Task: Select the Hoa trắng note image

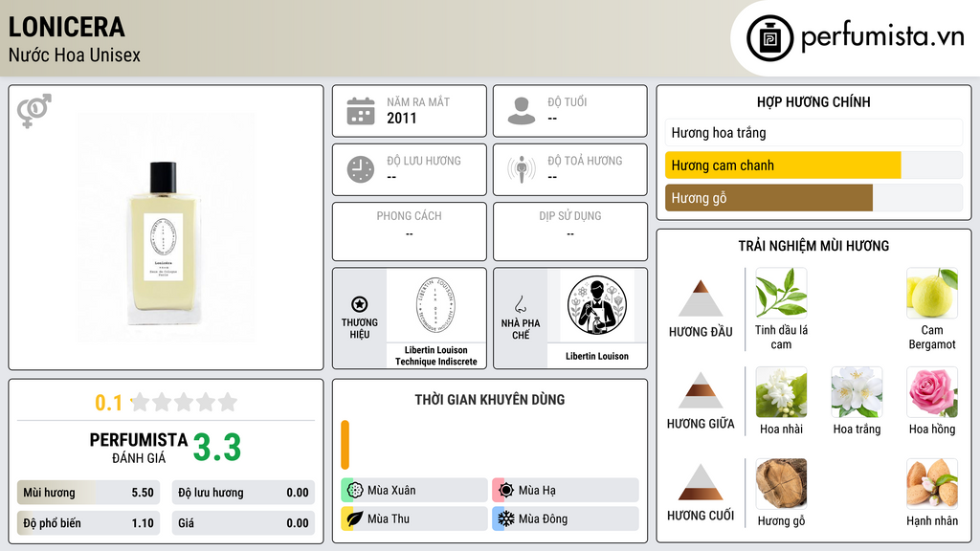Action: (x=857, y=391)
